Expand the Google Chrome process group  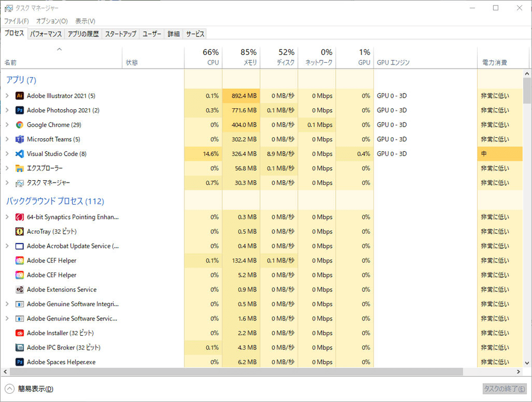tap(7, 125)
